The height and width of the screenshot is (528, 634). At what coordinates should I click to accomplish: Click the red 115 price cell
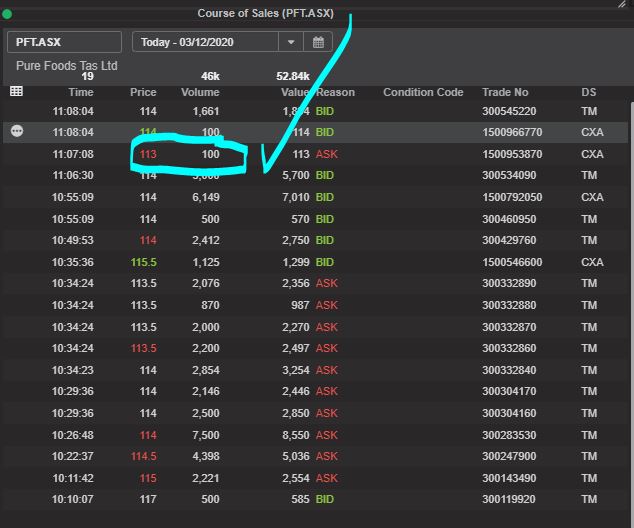tap(148, 478)
